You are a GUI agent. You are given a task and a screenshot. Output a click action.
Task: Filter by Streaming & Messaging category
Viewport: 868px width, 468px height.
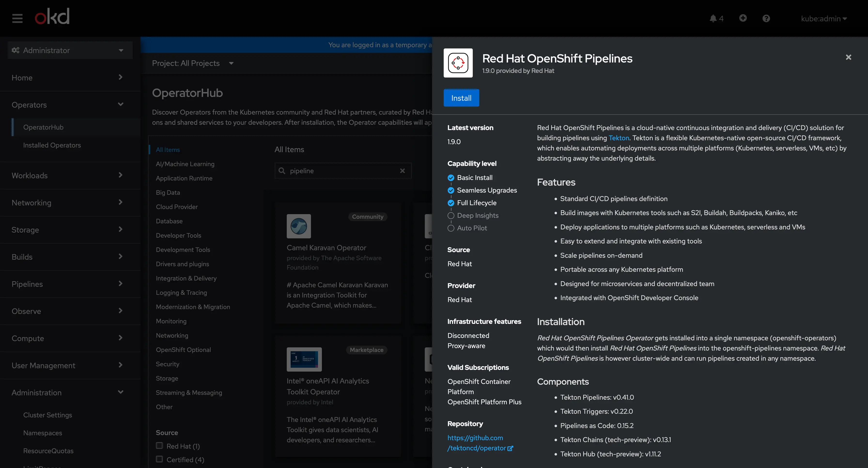pos(189,392)
